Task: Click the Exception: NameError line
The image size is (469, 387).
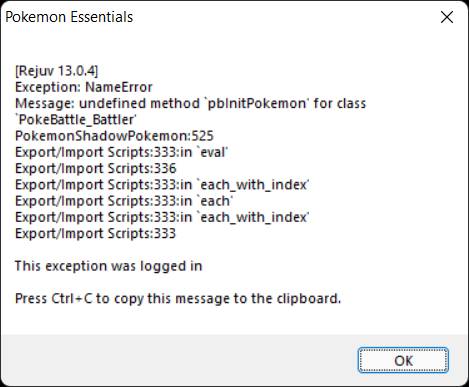Action: click(x=84, y=87)
